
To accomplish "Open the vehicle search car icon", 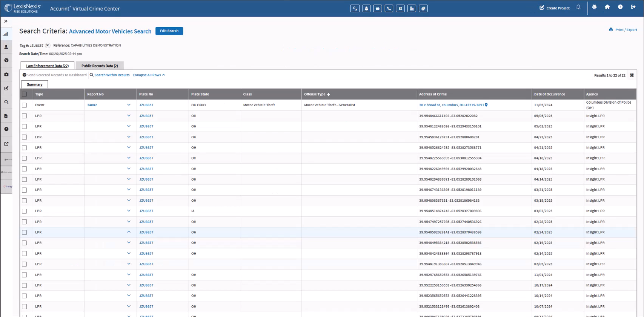I will (x=378, y=8).
